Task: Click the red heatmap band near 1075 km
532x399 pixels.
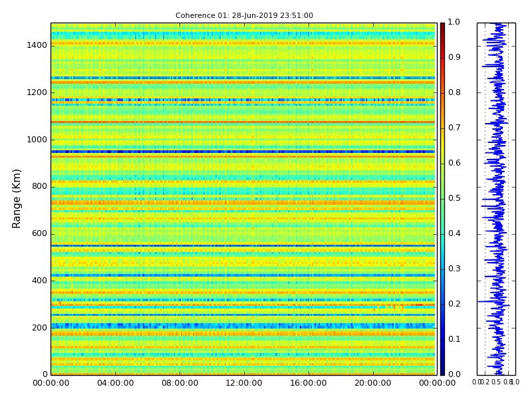Action: point(243,122)
